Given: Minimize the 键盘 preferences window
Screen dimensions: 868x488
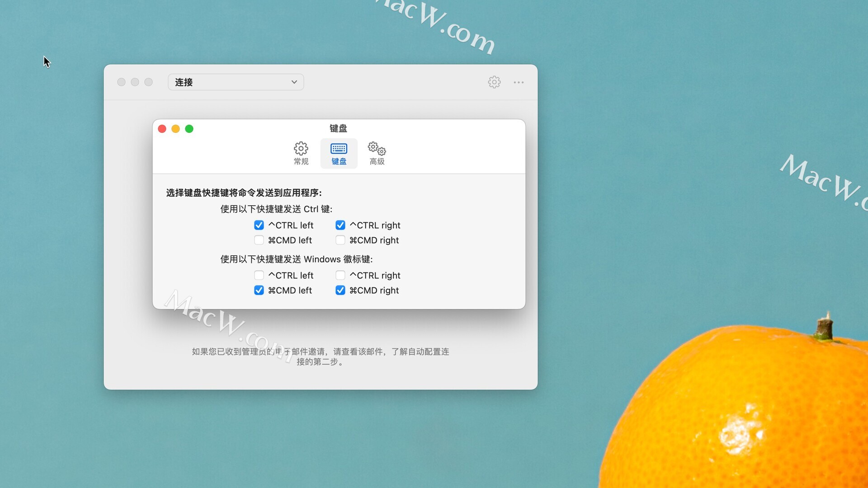Looking at the screenshot, I should point(175,129).
